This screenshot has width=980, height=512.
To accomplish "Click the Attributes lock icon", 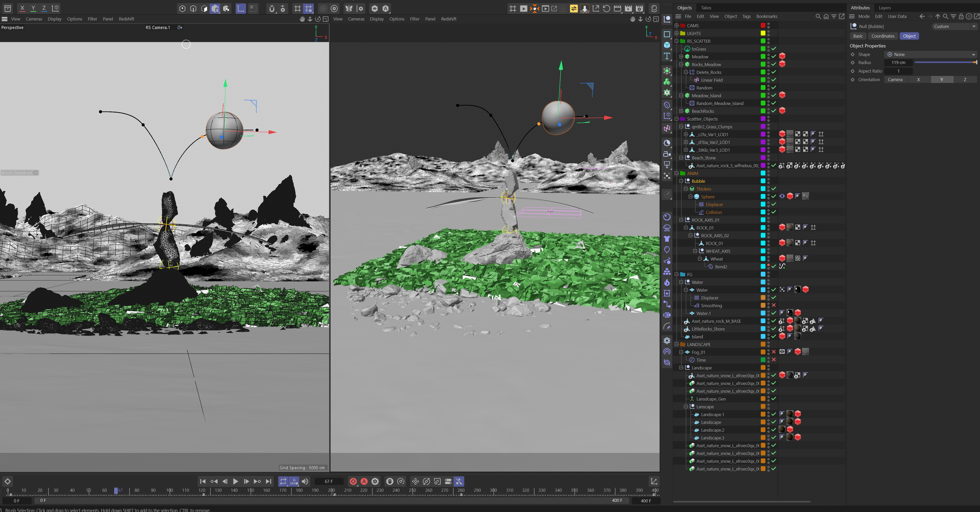I will coord(961,16).
